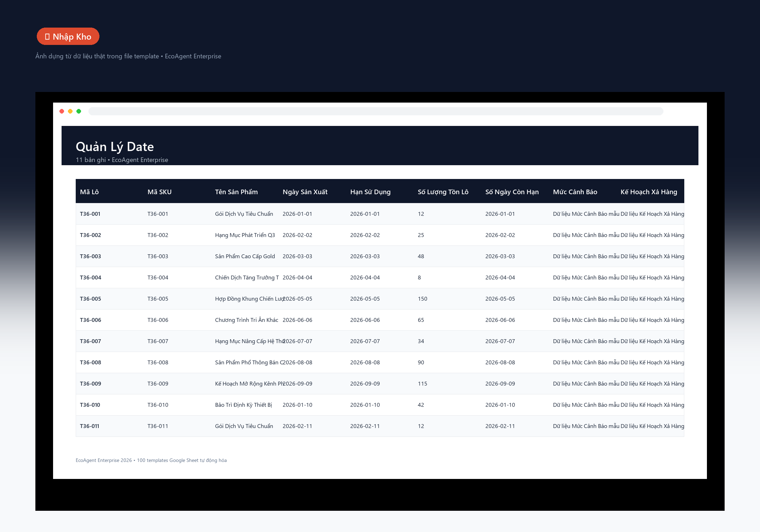Click Ngày Sản Xuất date 2026-06-06

click(298, 320)
